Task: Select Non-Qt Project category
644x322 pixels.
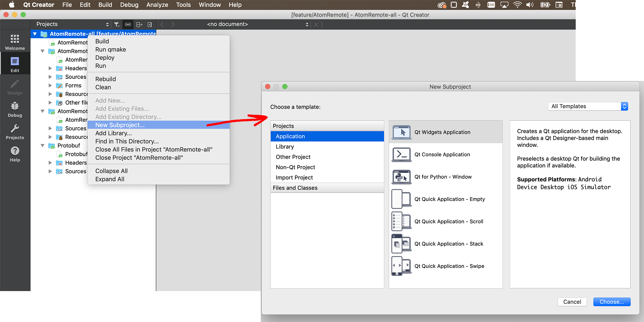Action: (327, 167)
